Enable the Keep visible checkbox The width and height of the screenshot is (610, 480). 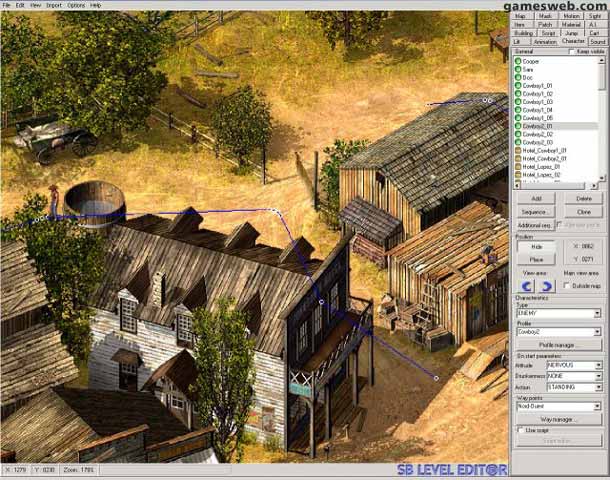click(572, 52)
